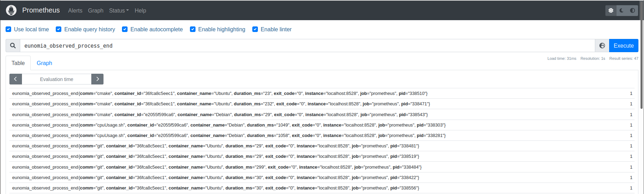Focus the PromQL expression input box
The image size is (644, 194).
coord(307,46)
